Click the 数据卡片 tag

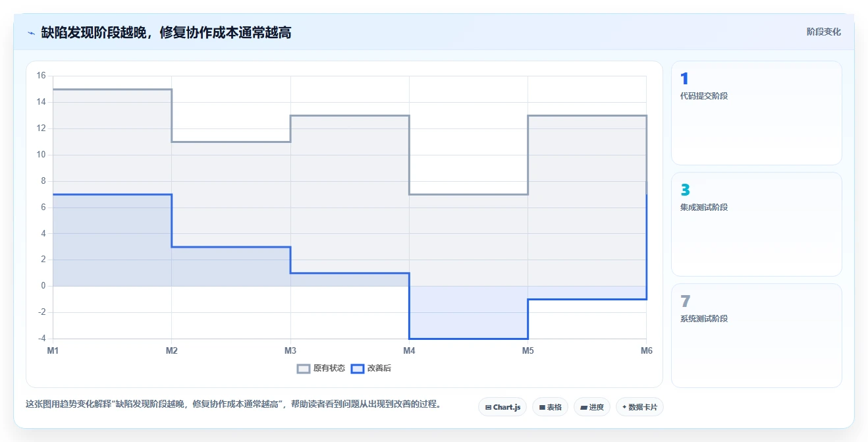pos(639,407)
